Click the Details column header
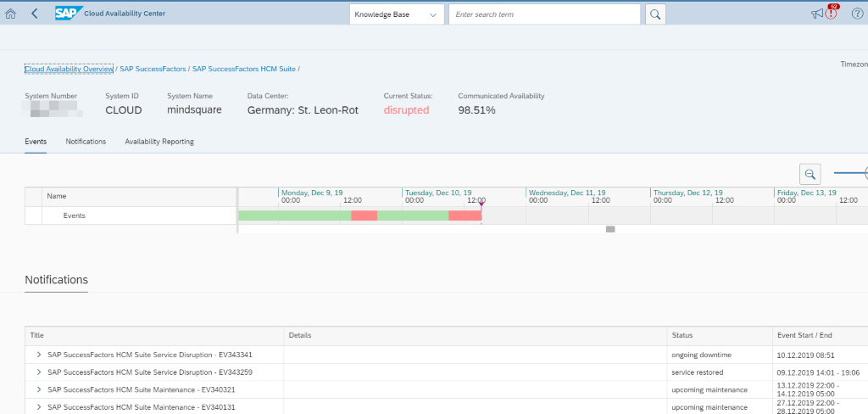Image resolution: width=868 pixels, height=414 pixels. [476, 336]
